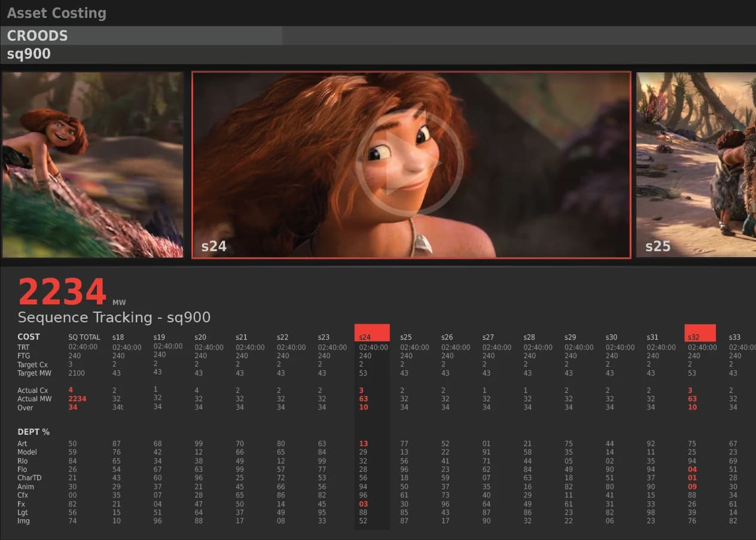Click Target MW 53 under s24
756x540 pixels.
(364, 373)
